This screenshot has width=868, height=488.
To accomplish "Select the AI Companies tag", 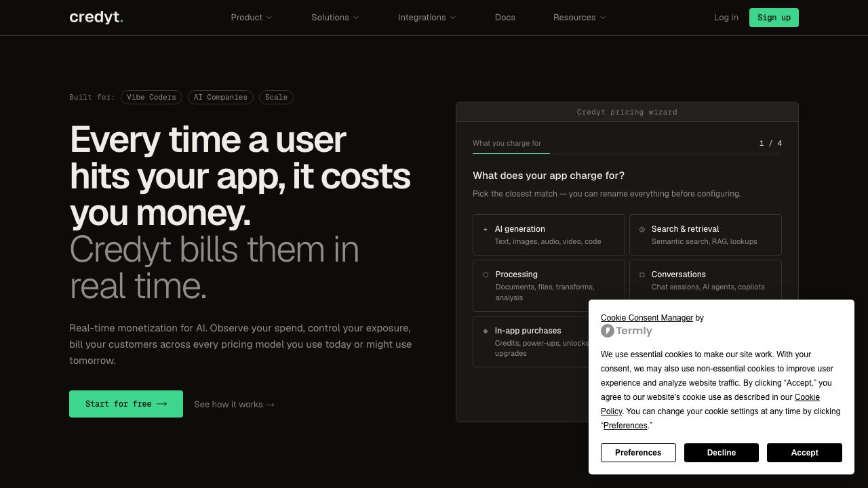I will 220,97.
